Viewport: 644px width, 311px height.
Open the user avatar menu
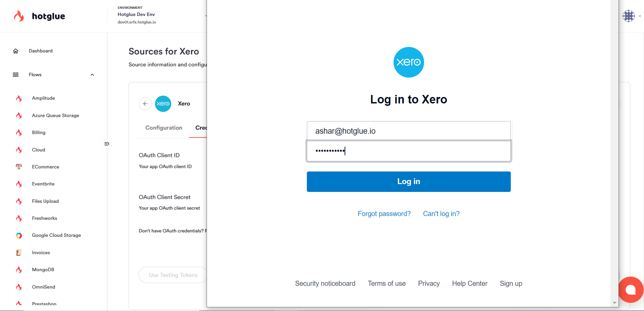(629, 16)
